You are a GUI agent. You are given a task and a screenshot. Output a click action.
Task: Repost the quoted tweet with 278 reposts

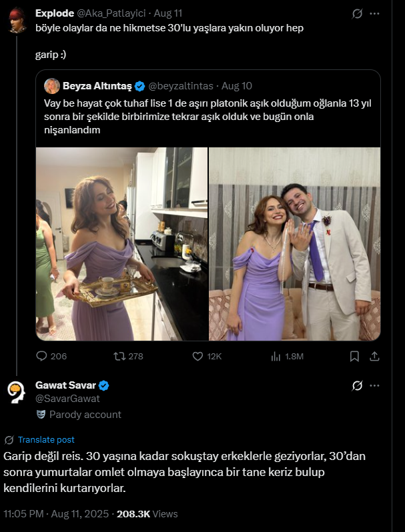point(120,356)
